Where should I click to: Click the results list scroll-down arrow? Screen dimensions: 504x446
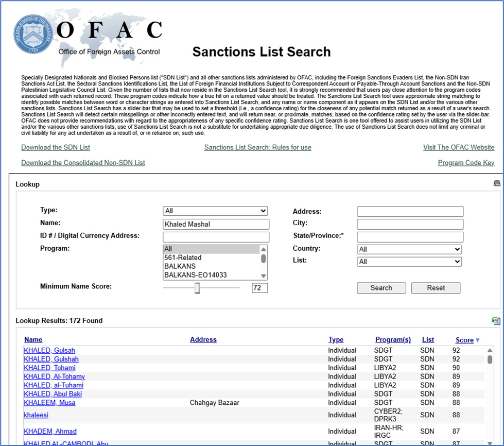[x=490, y=443]
